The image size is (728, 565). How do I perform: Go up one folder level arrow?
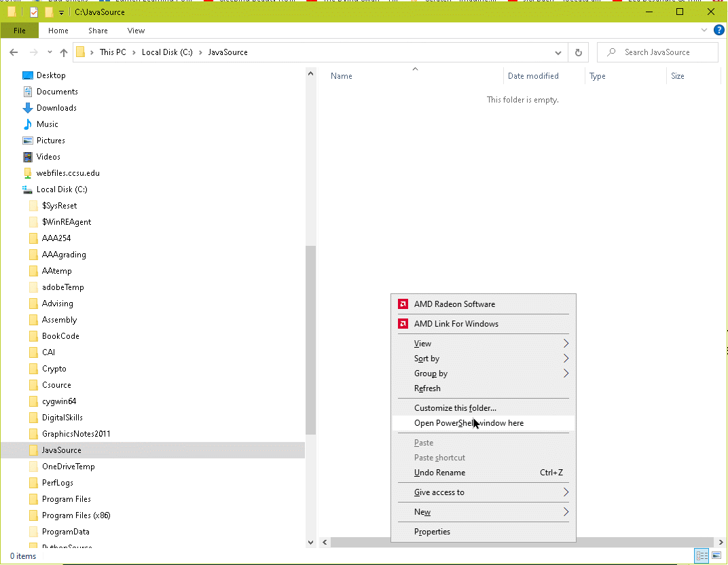pos(64,52)
